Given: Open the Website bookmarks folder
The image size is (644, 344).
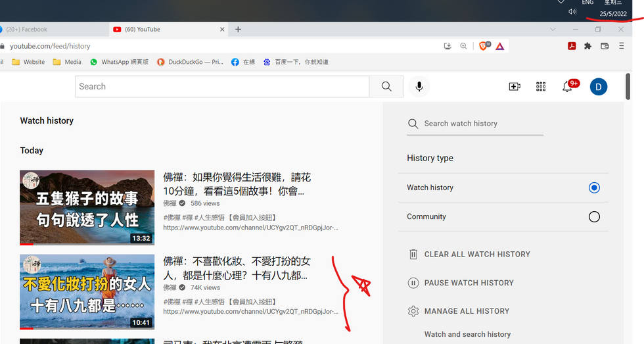Looking at the screenshot, I should (28, 62).
